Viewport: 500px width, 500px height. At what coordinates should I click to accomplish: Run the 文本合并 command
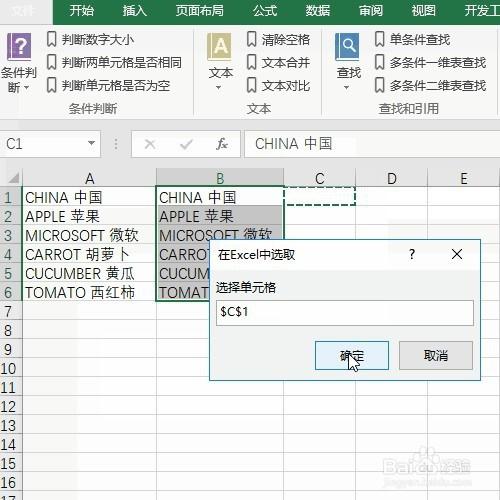286,63
